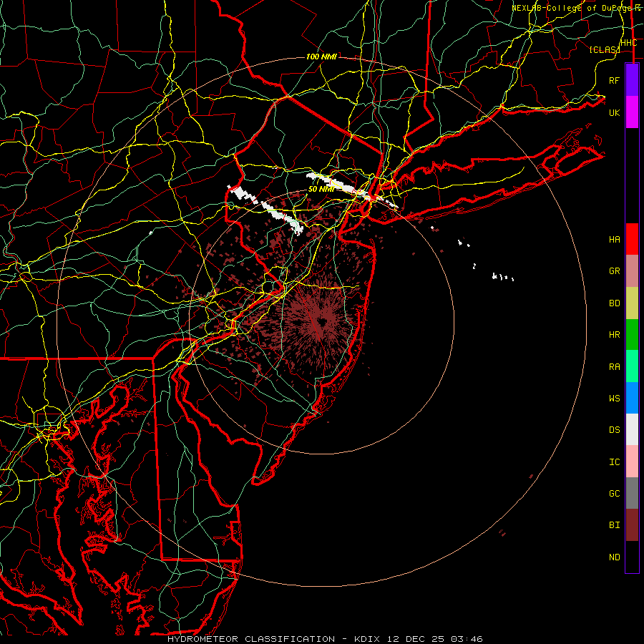Click the dark red BI legend swatch
The width and height of the screenshot is (644, 644).
click(632, 525)
